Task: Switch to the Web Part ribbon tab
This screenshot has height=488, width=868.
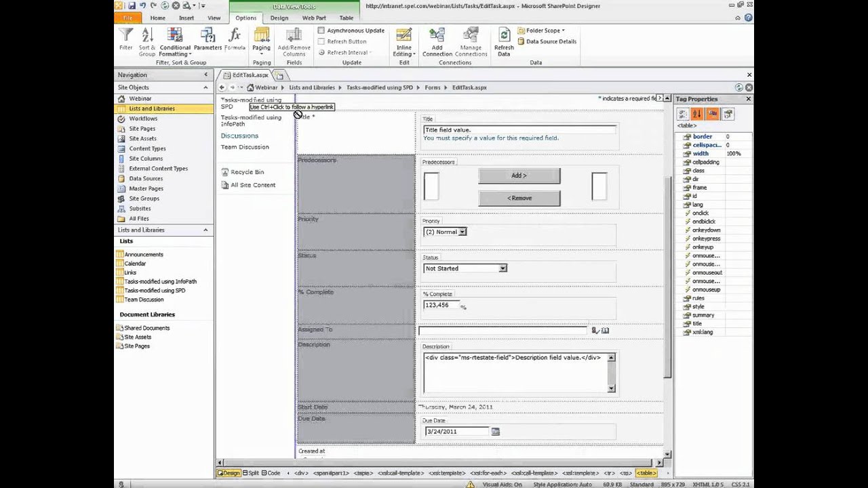Action: click(313, 18)
